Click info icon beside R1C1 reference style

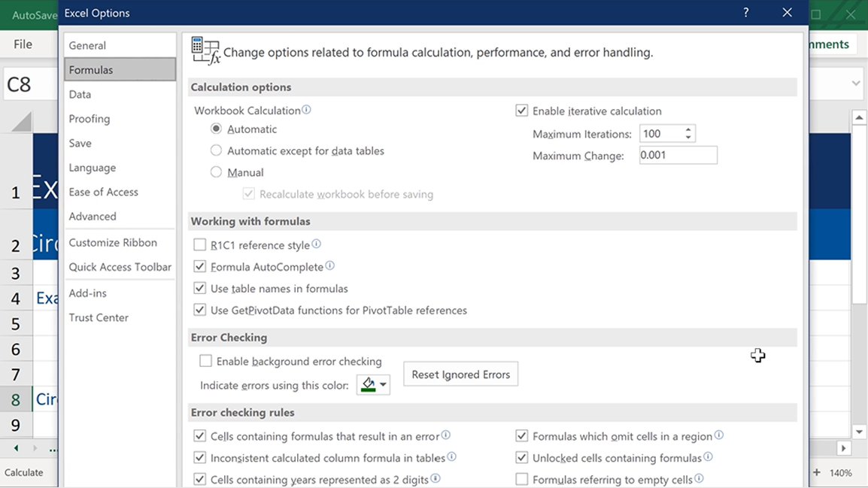click(x=316, y=244)
